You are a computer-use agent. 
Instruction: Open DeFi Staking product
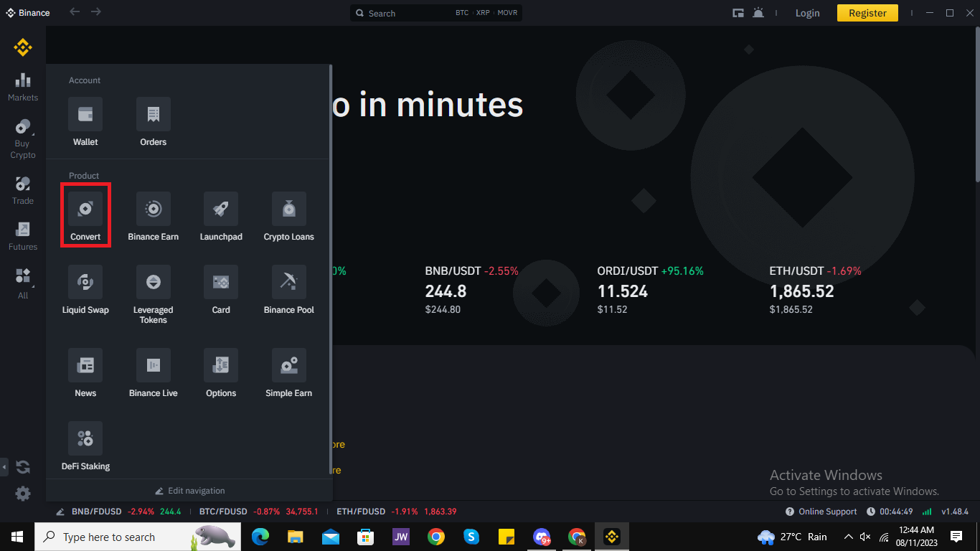pyautogui.click(x=85, y=446)
